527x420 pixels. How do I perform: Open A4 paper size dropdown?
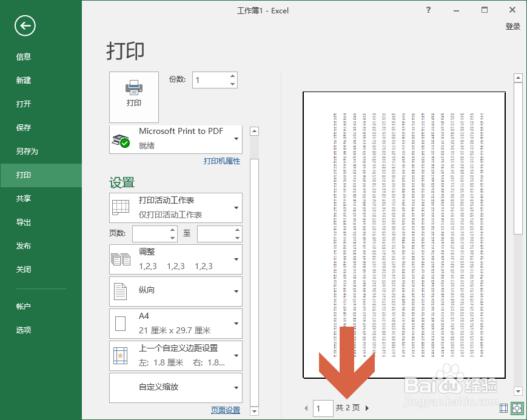point(176,324)
